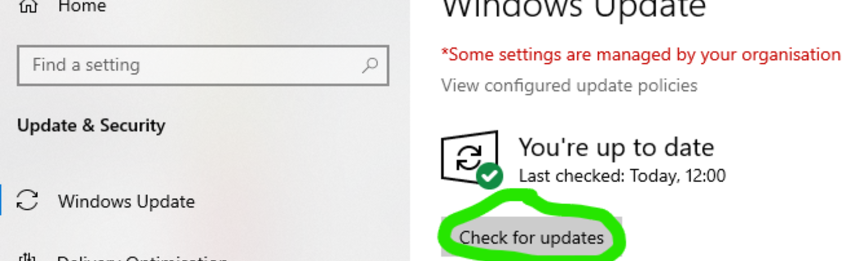Click the magnifier search icon
Image resolution: width=868 pixels, height=261 pixels.
[370, 65]
